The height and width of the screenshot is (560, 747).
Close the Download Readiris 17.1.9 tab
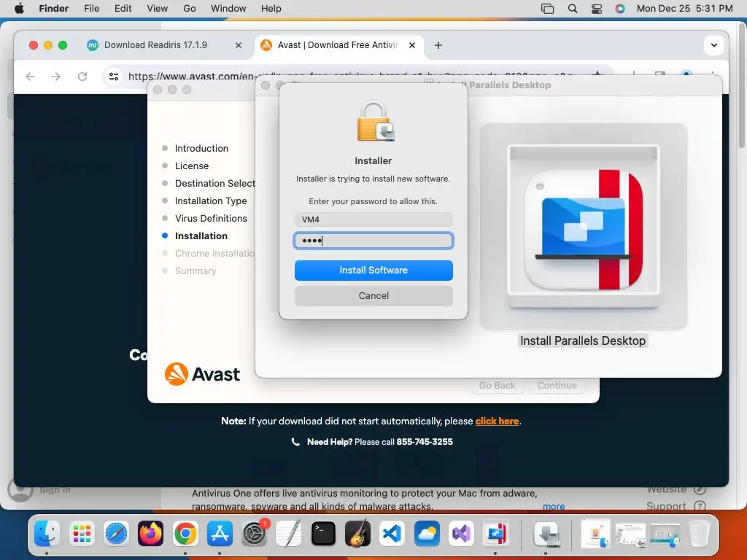tap(239, 45)
